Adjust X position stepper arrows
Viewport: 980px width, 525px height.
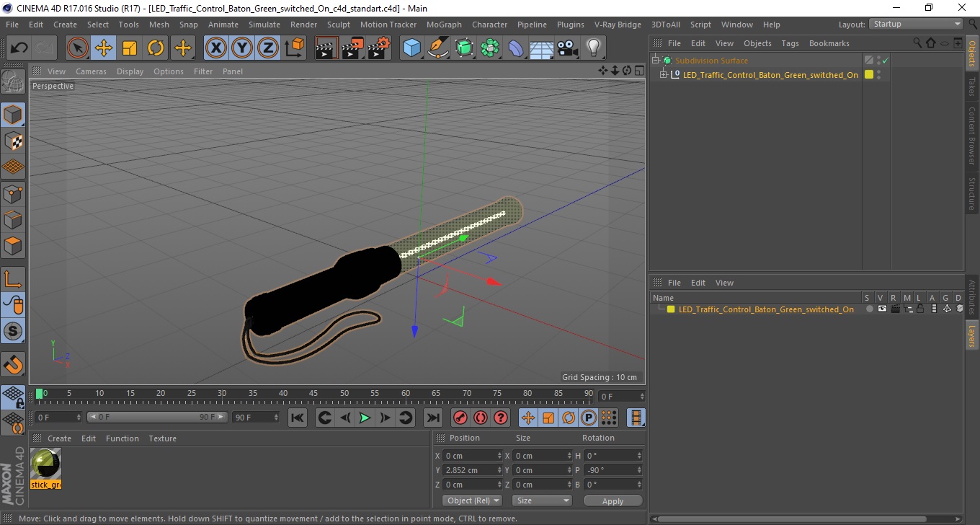[x=500, y=456]
